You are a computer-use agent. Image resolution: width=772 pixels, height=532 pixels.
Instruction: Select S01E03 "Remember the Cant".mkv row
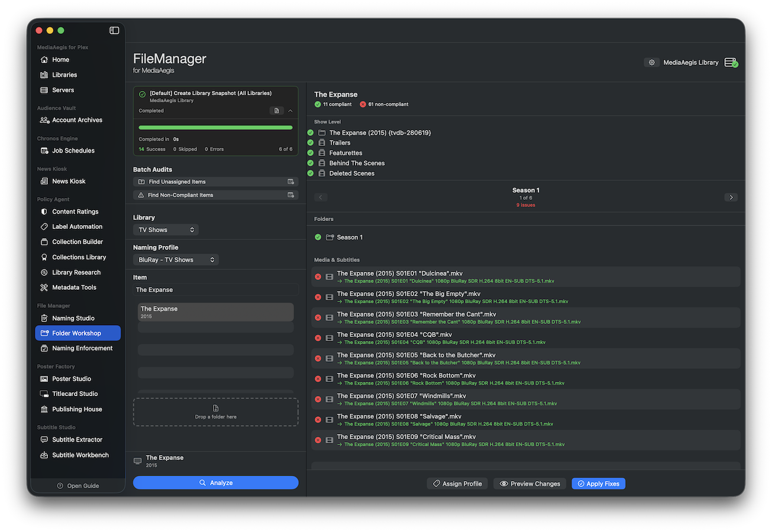526,317
